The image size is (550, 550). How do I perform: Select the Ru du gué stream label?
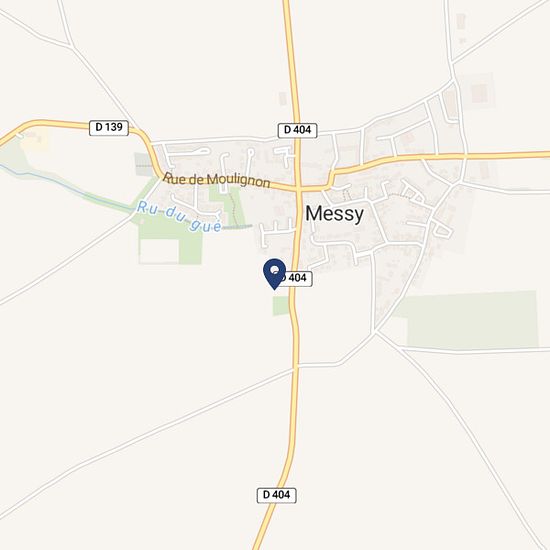pyautogui.click(x=179, y=217)
